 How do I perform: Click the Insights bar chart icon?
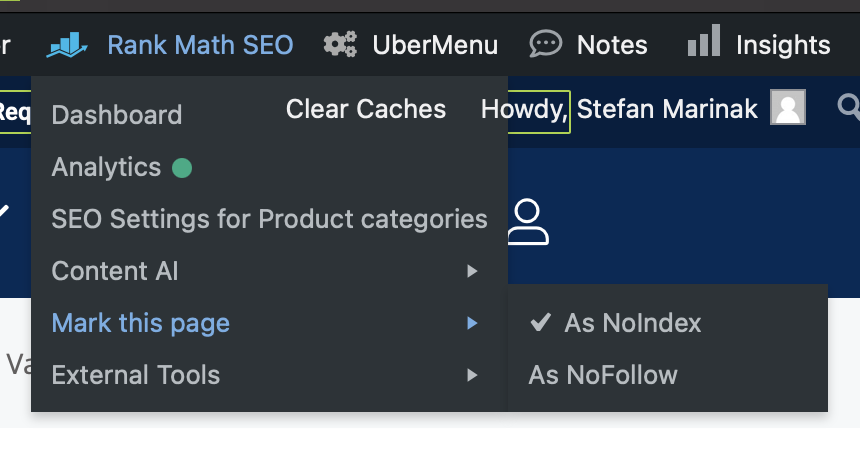pyautogui.click(x=704, y=43)
